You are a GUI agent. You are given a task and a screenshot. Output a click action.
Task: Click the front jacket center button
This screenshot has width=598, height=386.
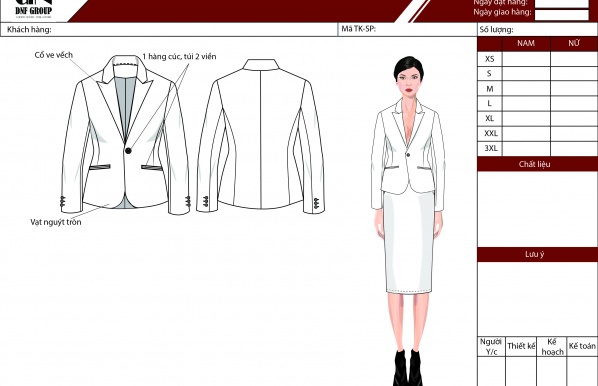128,151
